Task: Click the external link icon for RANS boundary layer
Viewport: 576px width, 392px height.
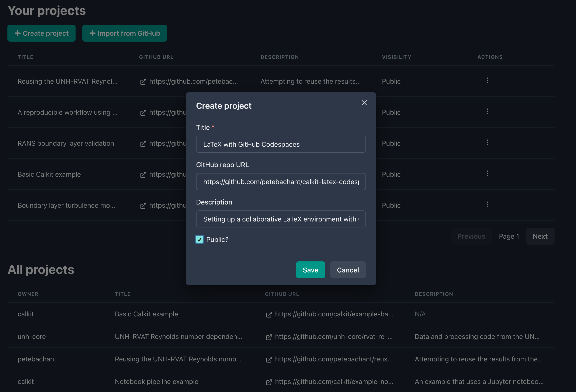Action: (142, 143)
